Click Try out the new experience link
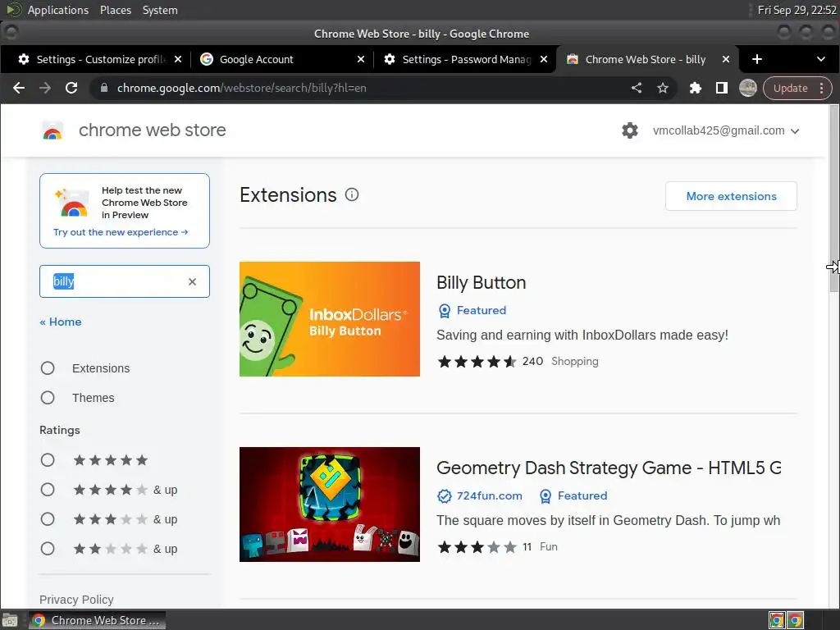The image size is (840, 630). (121, 232)
